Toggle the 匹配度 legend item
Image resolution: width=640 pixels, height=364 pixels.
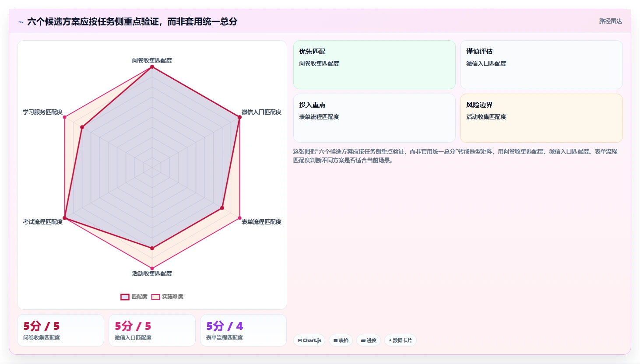(x=134, y=297)
